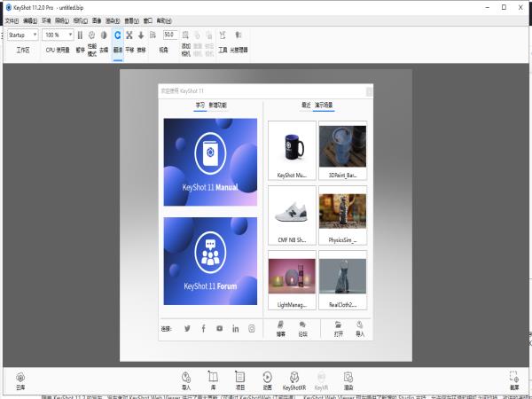Switch to the 最近 (Recent) tab
This screenshot has height=399, width=532.
click(x=306, y=106)
